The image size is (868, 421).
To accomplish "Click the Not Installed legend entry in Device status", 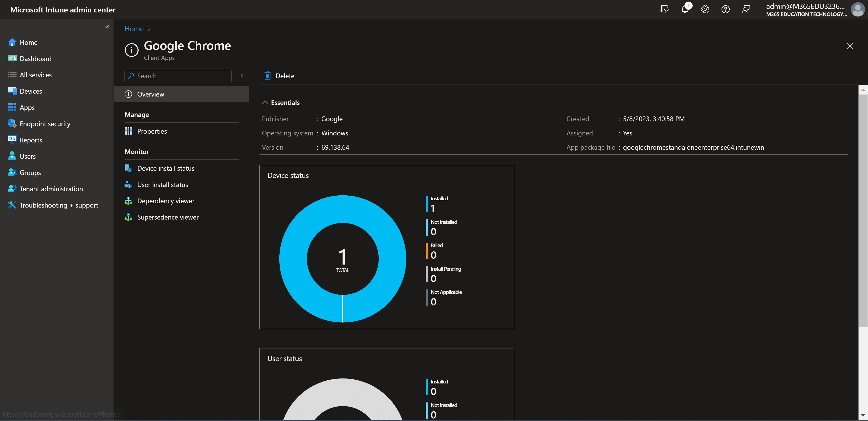I will 441,227.
